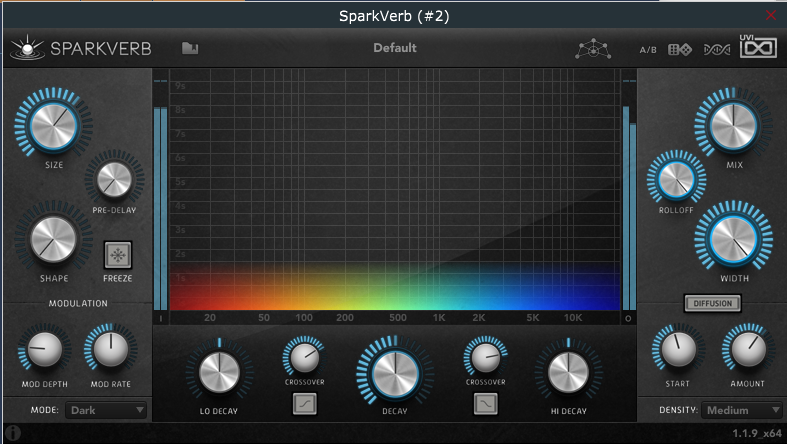The width and height of the screenshot is (787, 444).
Task: Open the Preset Voyager network icon
Action: 593,49
